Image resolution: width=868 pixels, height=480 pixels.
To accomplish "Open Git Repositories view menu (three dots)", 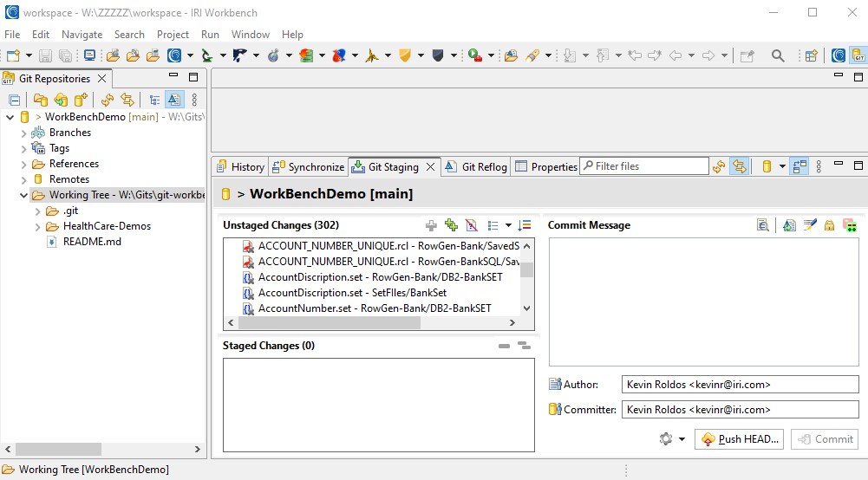I will (x=194, y=101).
